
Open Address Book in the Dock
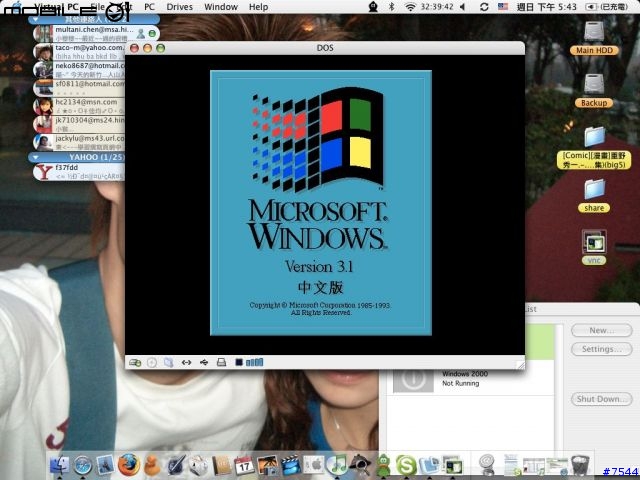point(222,465)
